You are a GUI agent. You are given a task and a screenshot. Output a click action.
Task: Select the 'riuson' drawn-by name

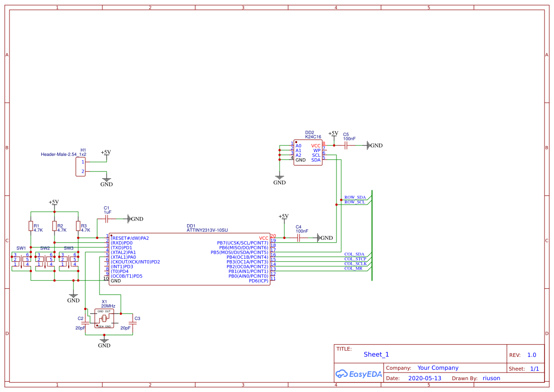click(x=491, y=378)
